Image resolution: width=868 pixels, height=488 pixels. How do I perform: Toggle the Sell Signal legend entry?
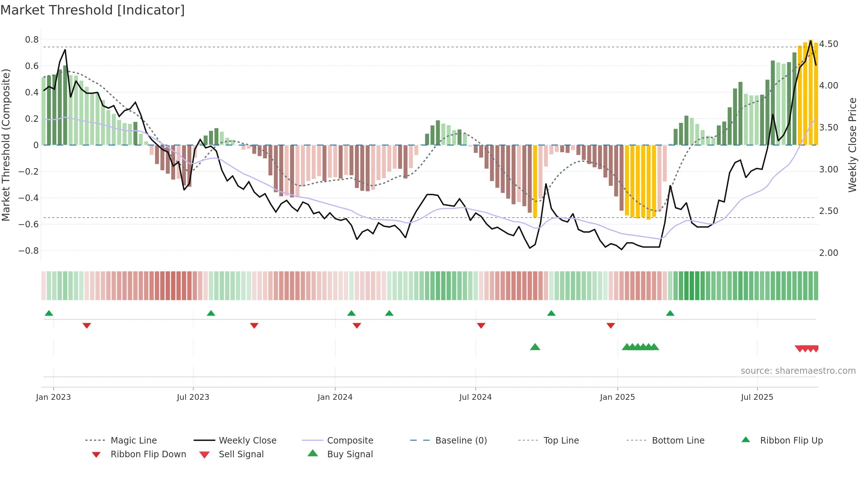231,454
